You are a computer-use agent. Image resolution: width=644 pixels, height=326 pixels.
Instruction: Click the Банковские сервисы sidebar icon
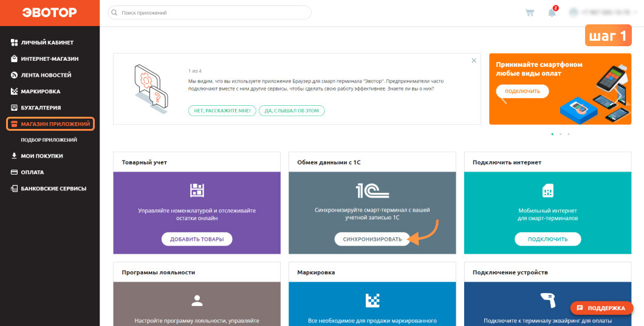point(14,189)
